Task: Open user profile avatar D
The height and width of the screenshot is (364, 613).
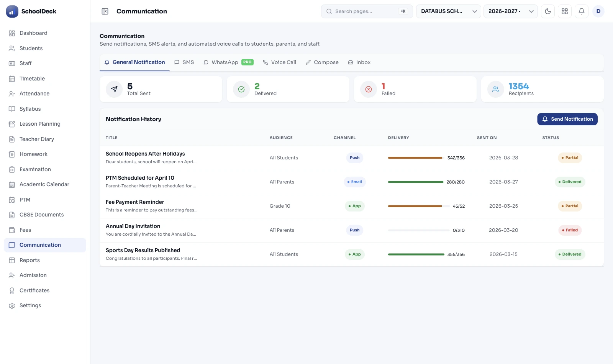Action: tap(598, 11)
